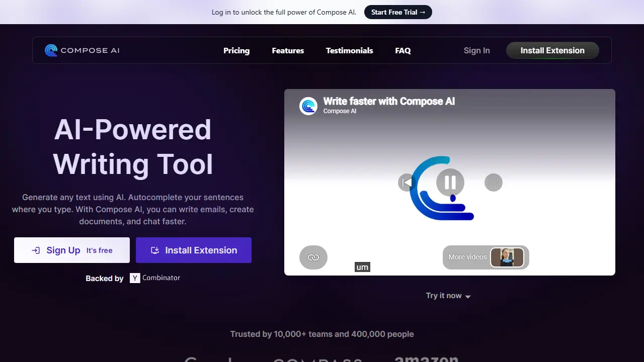Screen dimensions: 644x362
Task: Click the login arrow icon on Sign Up
Action: tap(36, 250)
